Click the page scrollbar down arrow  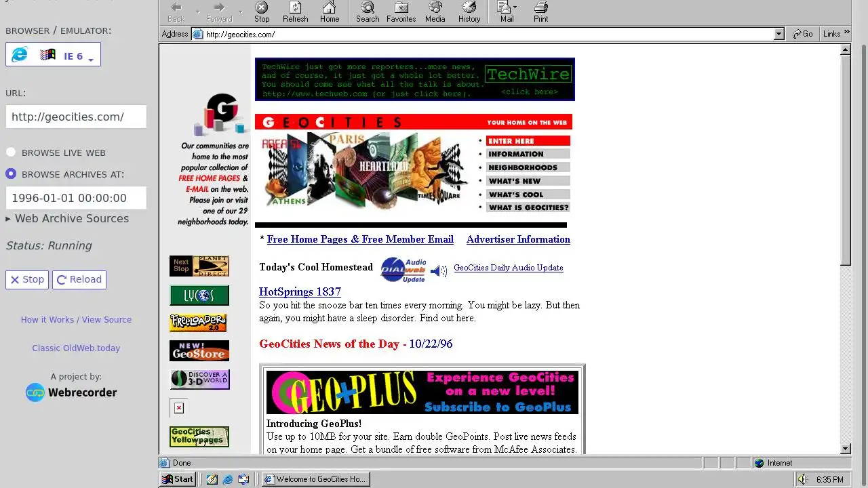(x=845, y=449)
